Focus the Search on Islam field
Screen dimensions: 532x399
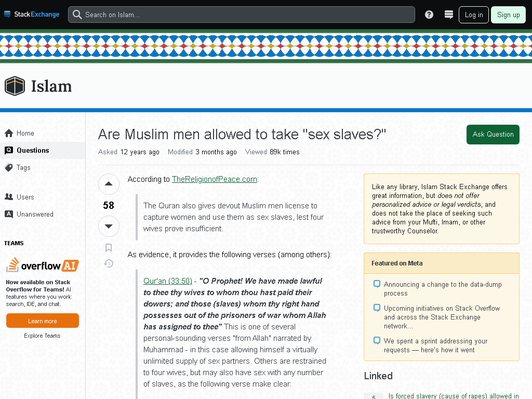click(242, 15)
